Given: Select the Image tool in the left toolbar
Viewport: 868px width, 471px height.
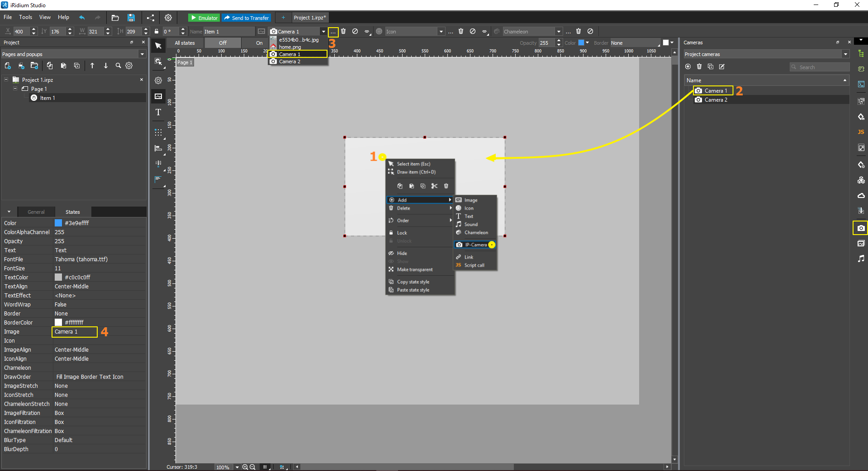Looking at the screenshot, I should [158, 96].
